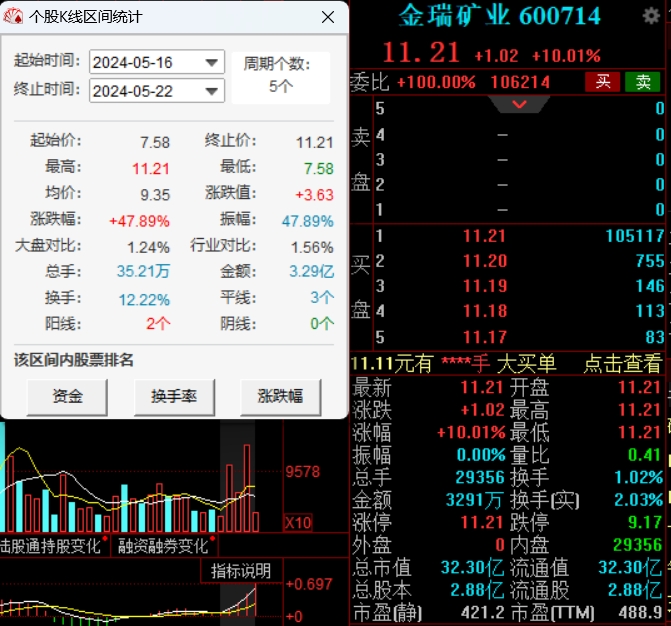Click the 总手 value 35.21万
Screen dimensions: 671x626
(143, 271)
